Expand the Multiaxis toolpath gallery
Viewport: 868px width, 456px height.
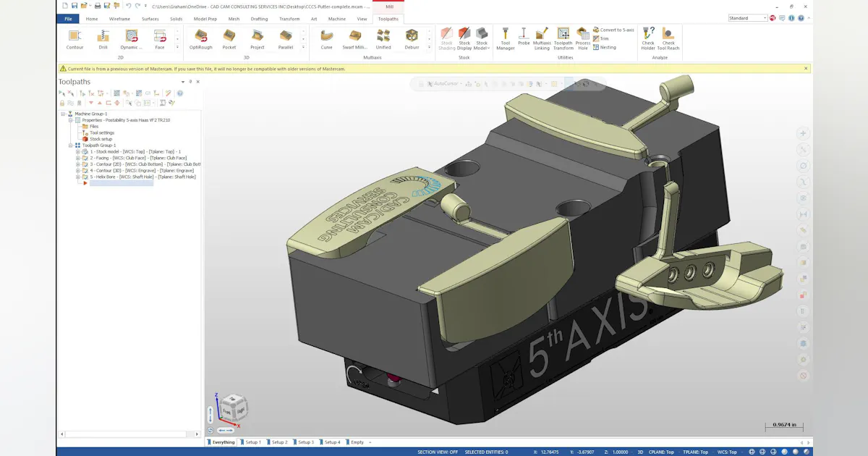tap(428, 48)
